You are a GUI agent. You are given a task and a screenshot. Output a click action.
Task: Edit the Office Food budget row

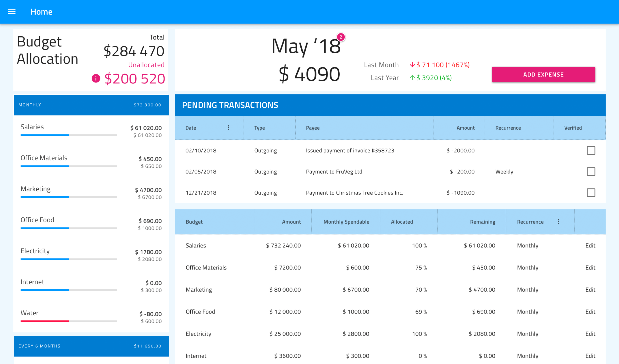(x=590, y=312)
